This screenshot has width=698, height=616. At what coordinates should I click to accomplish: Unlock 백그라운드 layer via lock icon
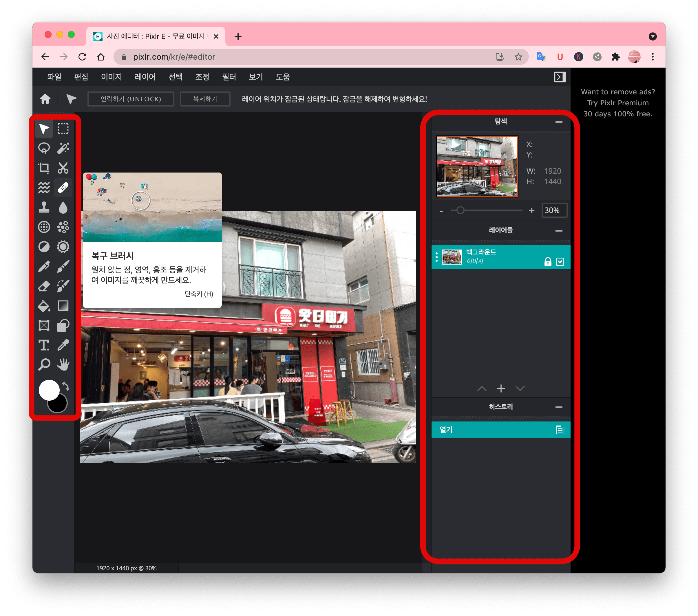(548, 262)
